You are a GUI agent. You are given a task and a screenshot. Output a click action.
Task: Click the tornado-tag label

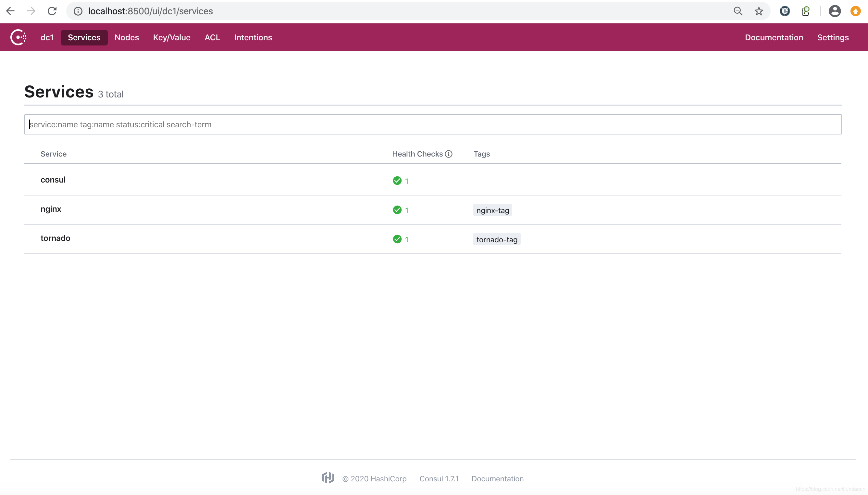[496, 239]
